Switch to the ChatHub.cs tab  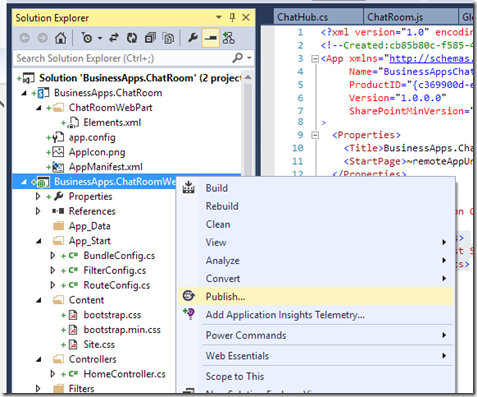click(x=319, y=17)
